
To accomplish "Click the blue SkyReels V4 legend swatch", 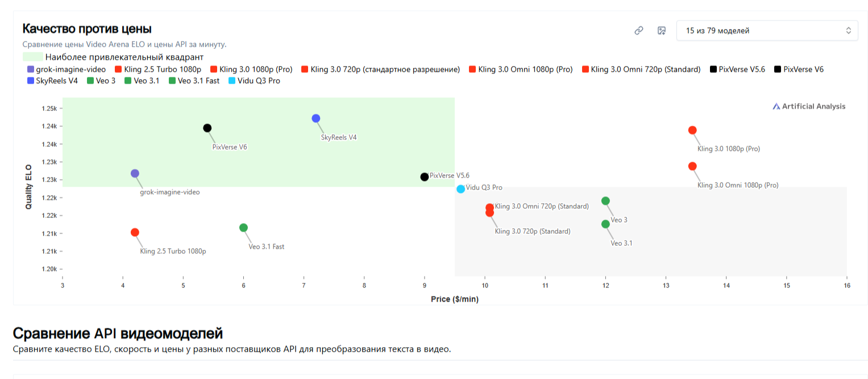I will click(31, 81).
